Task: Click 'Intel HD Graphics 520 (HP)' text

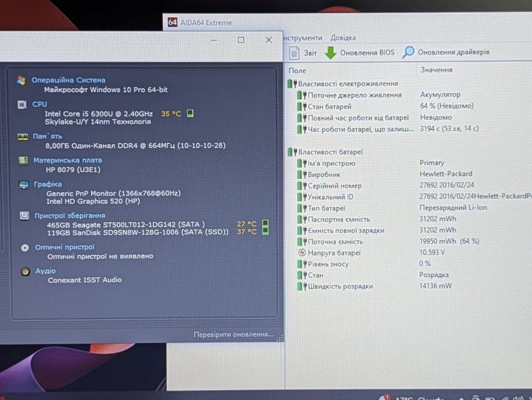Action: pos(93,201)
